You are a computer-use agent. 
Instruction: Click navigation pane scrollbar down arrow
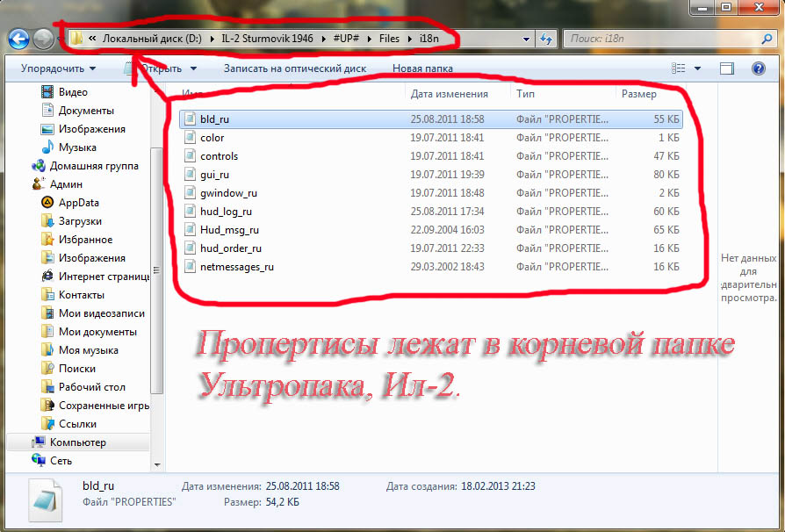coord(157,465)
